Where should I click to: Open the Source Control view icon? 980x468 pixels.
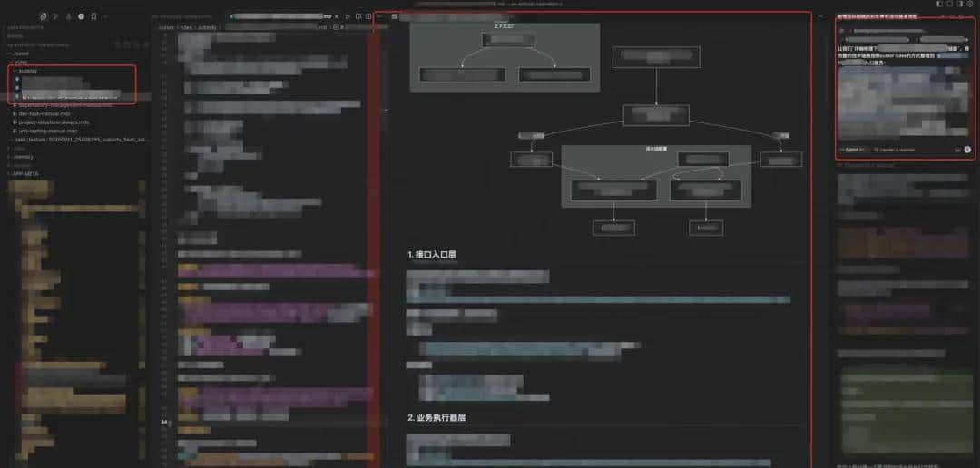68,16
